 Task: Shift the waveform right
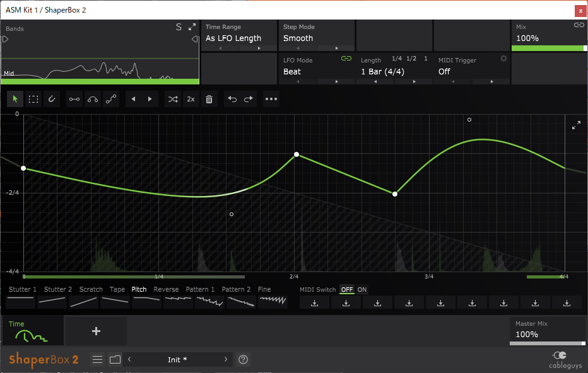point(150,100)
